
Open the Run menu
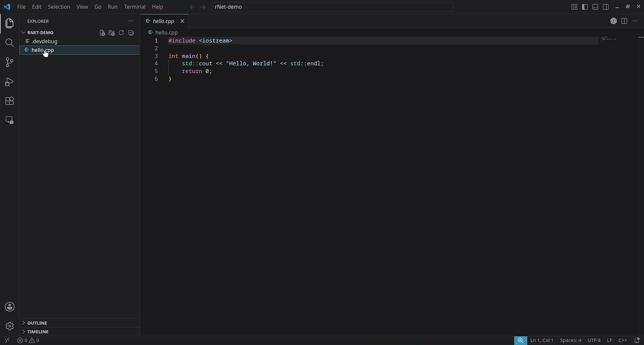coord(113,7)
